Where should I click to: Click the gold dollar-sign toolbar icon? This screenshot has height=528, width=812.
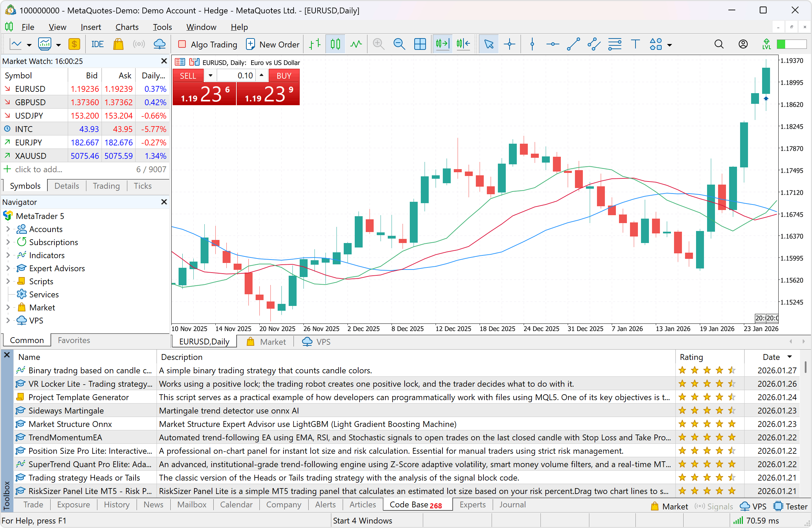tap(74, 44)
